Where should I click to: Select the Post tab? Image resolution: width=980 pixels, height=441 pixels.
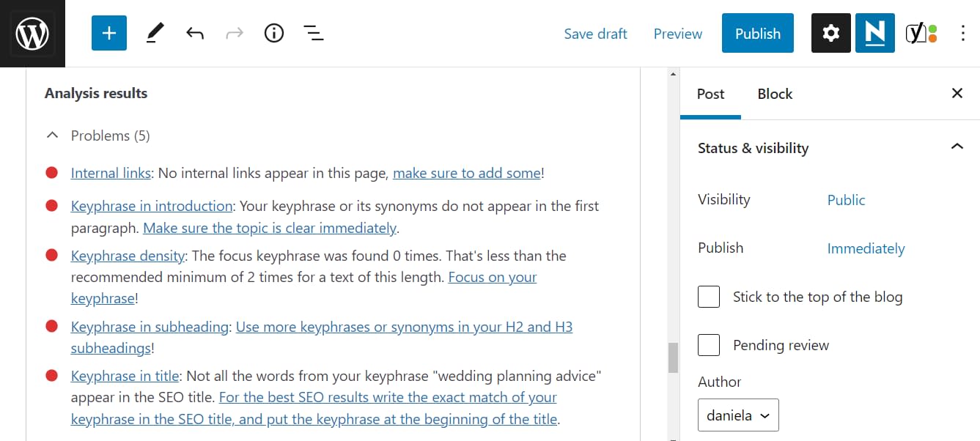[x=710, y=94]
